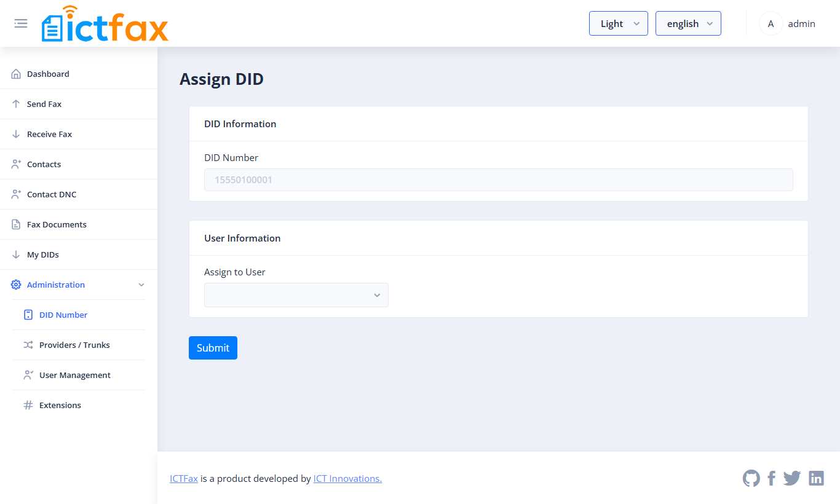Click the User Management person-check icon

click(x=28, y=375)
